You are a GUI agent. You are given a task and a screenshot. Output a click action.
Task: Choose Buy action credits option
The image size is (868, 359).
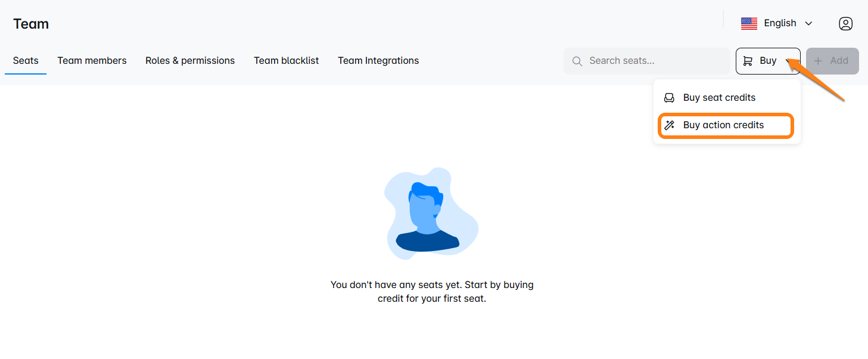(723, 125)
